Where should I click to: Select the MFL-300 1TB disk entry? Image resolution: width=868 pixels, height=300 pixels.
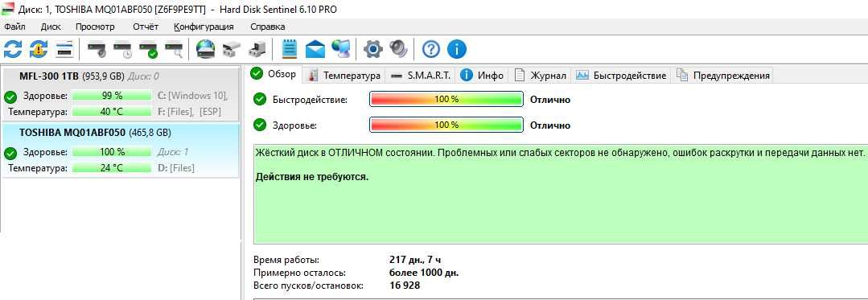[121, 94]
